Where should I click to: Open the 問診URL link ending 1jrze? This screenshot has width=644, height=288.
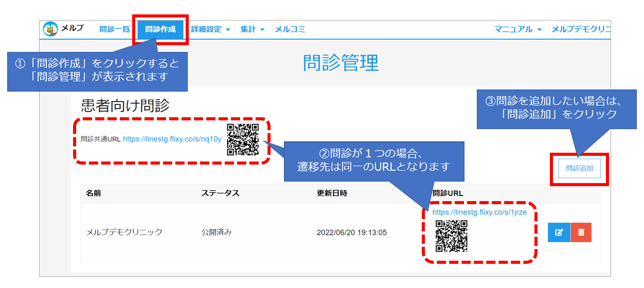pos(479,212)
